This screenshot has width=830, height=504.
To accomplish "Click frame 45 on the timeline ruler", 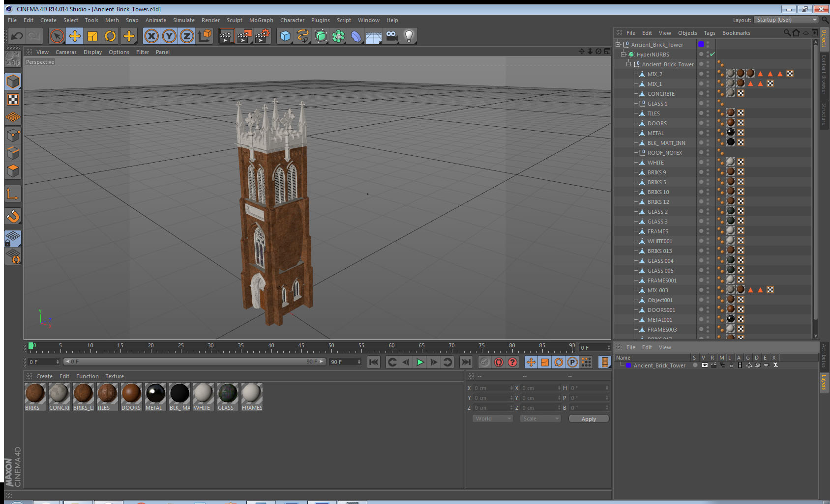I will pyautogui.click(x=301, y=347).
